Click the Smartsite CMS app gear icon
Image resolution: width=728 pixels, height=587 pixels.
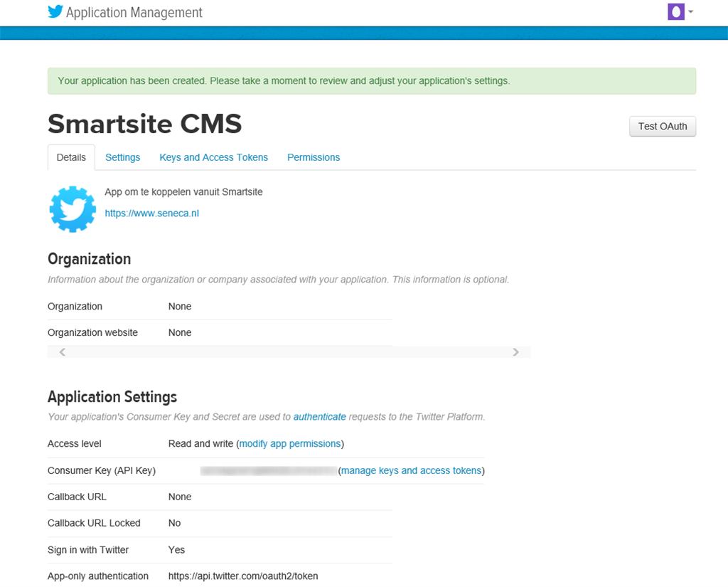click(x=73, y=209)
